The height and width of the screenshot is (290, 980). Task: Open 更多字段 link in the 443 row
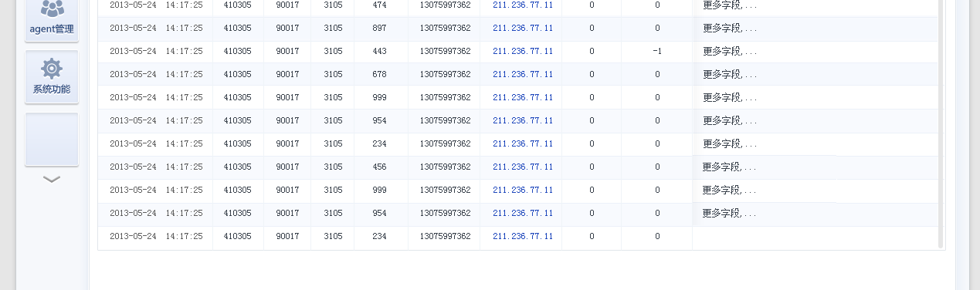click(730, 51)
